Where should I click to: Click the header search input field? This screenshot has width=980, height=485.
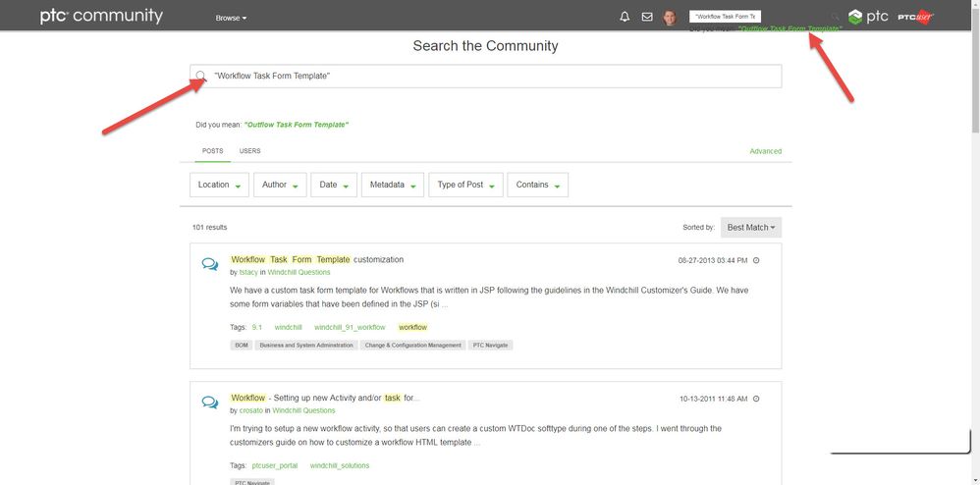coord(725,17)
